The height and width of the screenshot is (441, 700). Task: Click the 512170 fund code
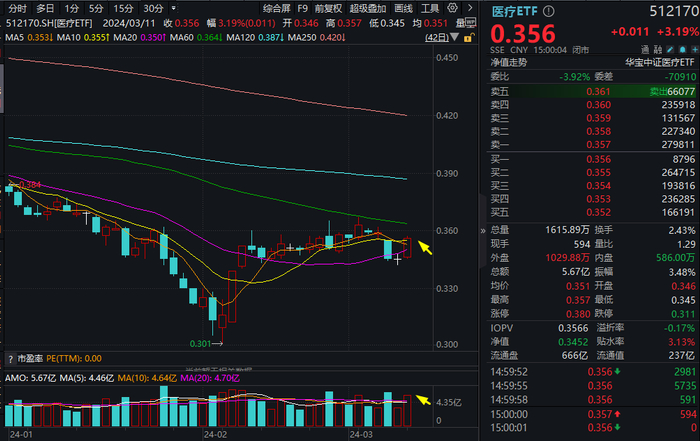click(674, 12)
